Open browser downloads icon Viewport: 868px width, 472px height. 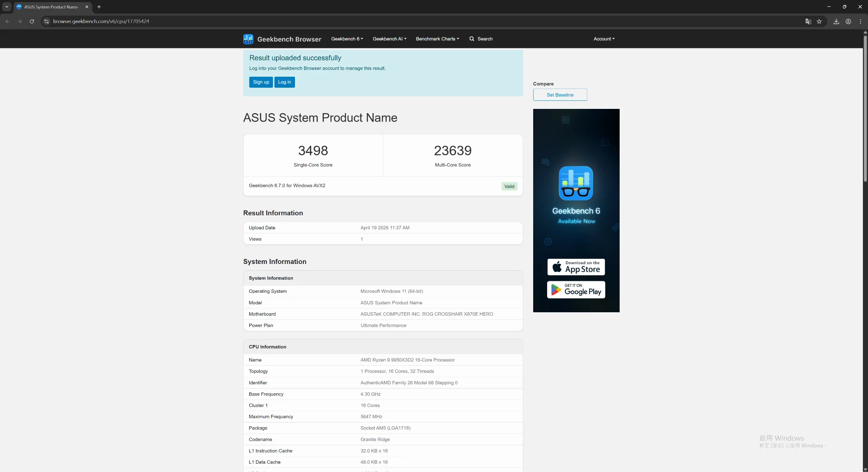tap(836, 21)
